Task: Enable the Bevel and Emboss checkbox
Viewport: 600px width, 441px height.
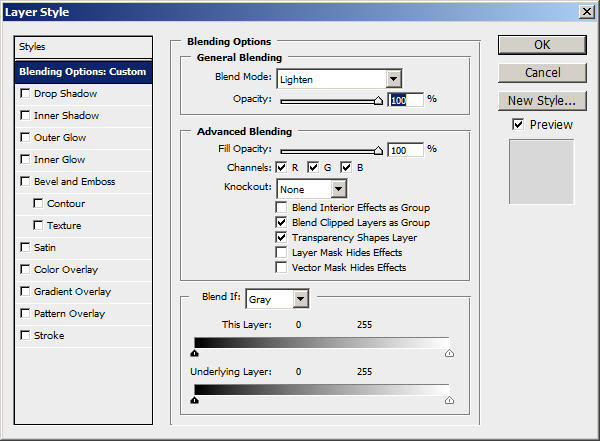Action: [25, 181]
